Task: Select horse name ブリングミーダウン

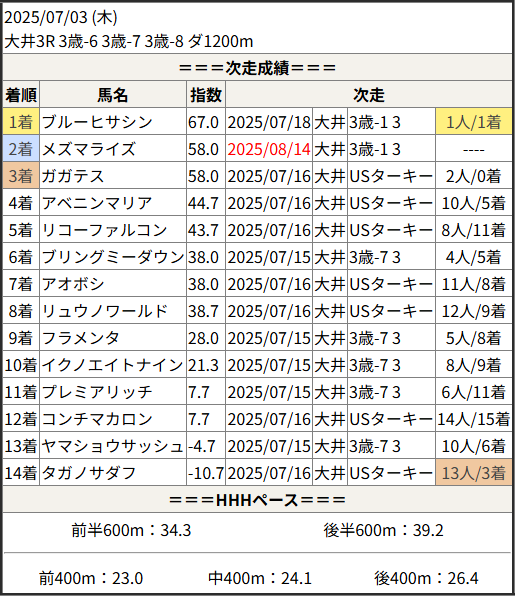Action: (113, 257)
